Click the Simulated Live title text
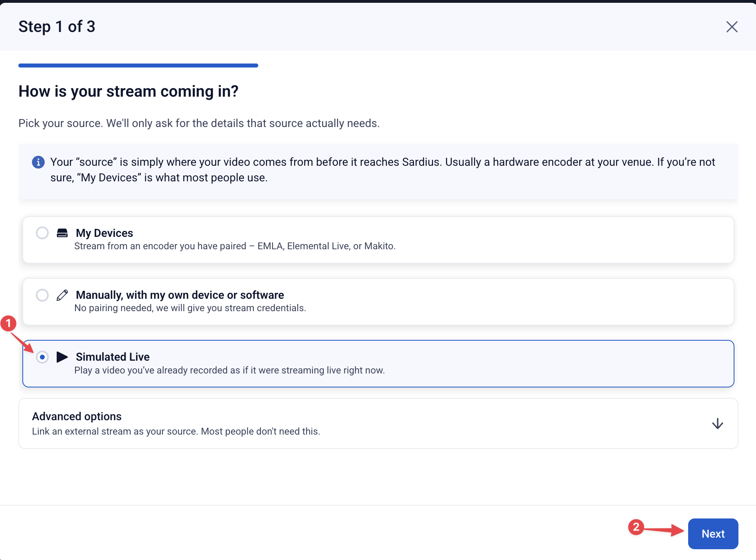 (113, 357)
